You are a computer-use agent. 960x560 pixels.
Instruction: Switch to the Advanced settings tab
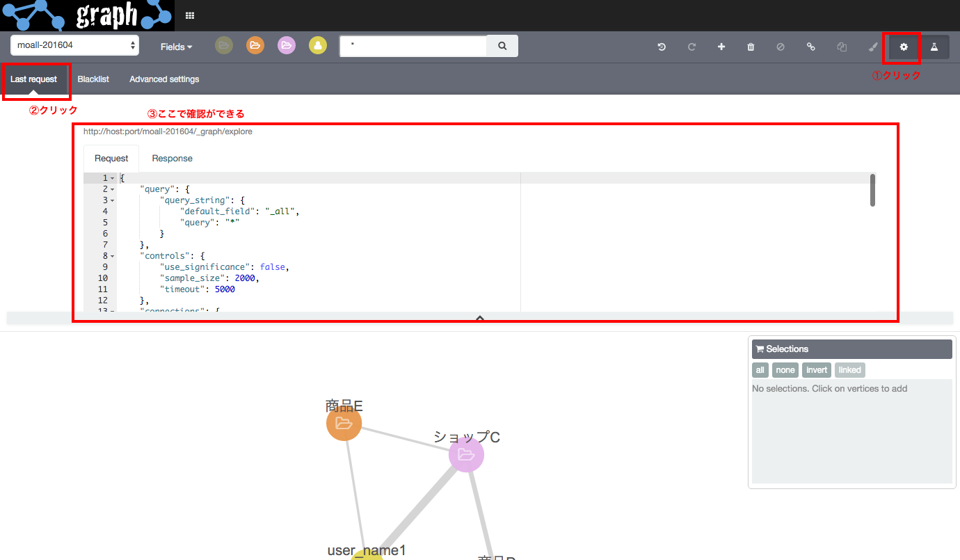[164, 79]
